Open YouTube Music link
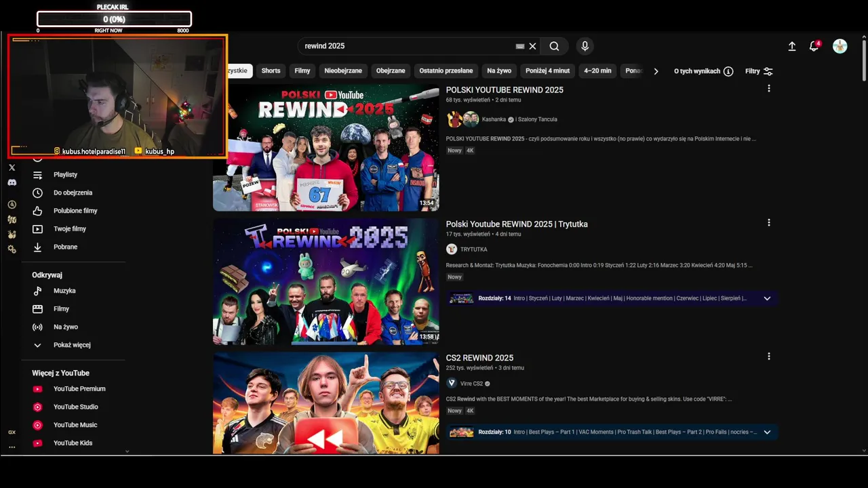Screen dimensions: 868x488 (75, 425)
